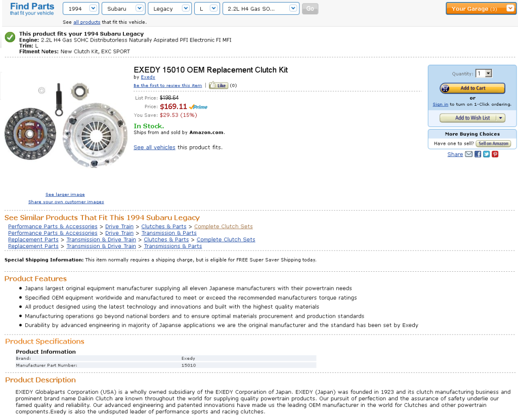Click the Manufacturer Part Number value 15010

[x=189, y=365]
